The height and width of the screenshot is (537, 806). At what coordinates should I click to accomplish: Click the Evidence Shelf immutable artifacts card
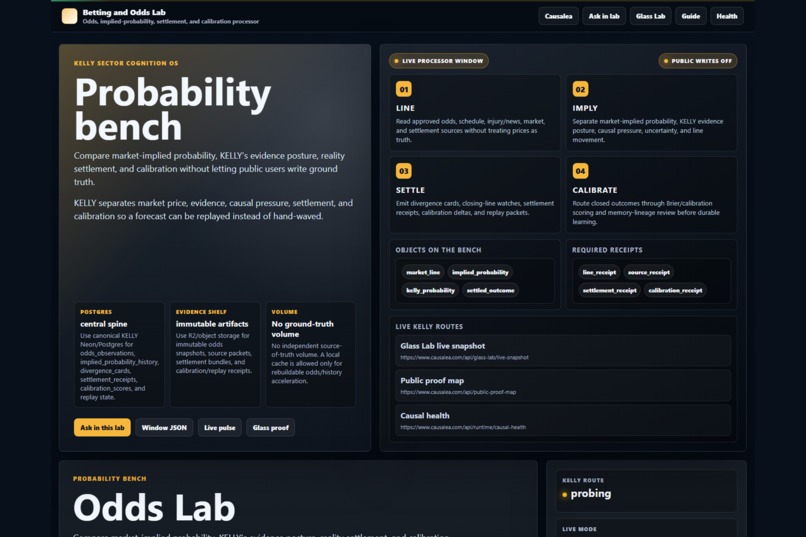215,355
